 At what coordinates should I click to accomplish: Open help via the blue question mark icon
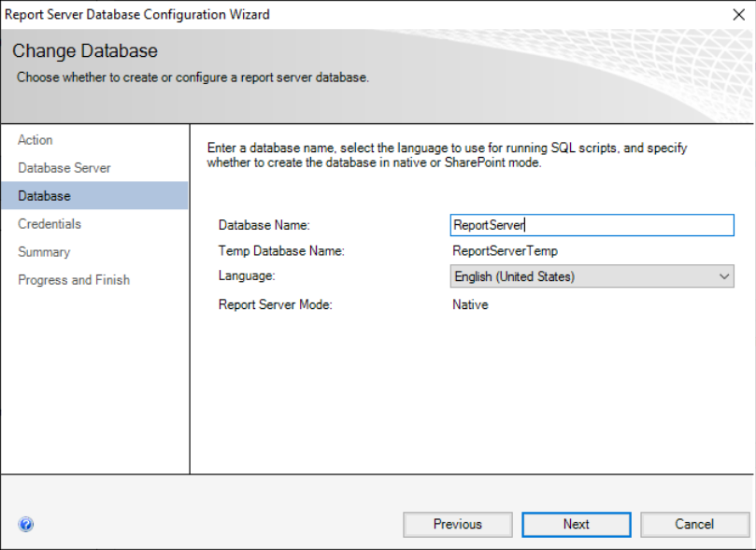[x=26, y=524]
